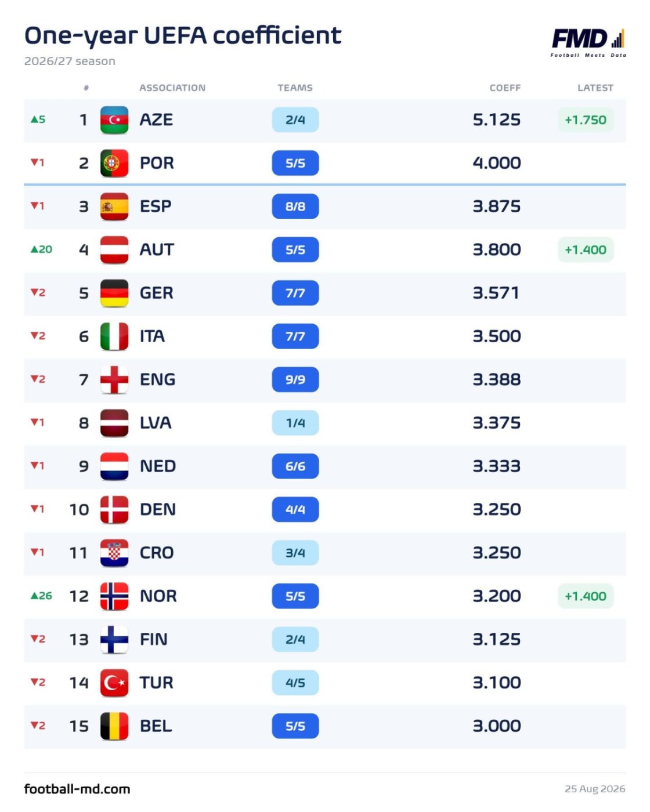Click the GER association name
650x812 pixels.
point(157,293)
